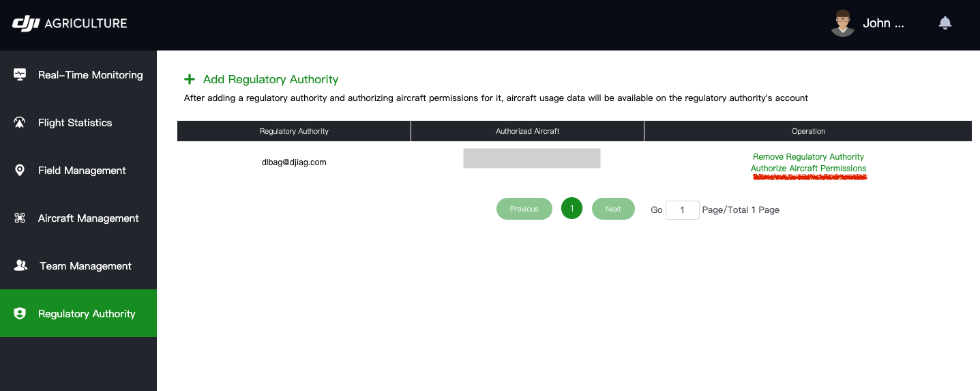Click Remove Regulatory Authority link

coord(808,157)
